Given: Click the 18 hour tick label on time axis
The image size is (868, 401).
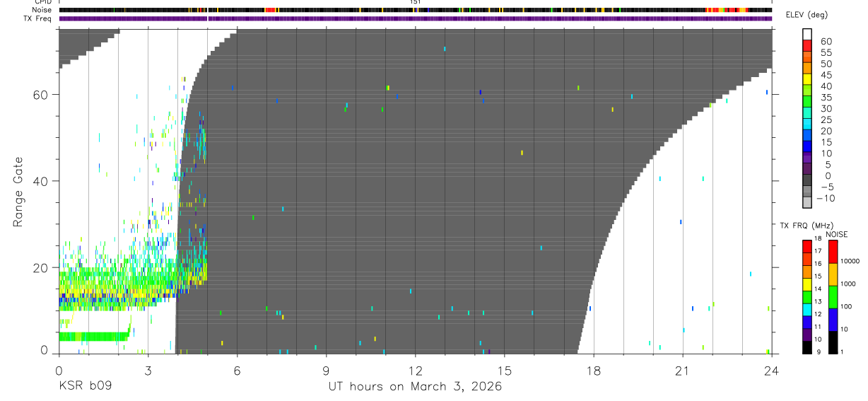Looking at the screenshot, I should (593, 370).
